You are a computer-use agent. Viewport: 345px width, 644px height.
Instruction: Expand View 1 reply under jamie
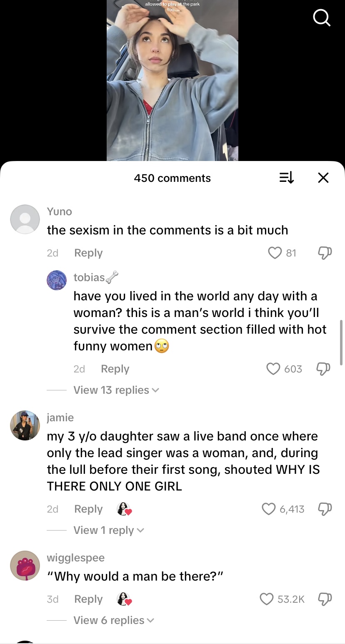coord(108,530)
